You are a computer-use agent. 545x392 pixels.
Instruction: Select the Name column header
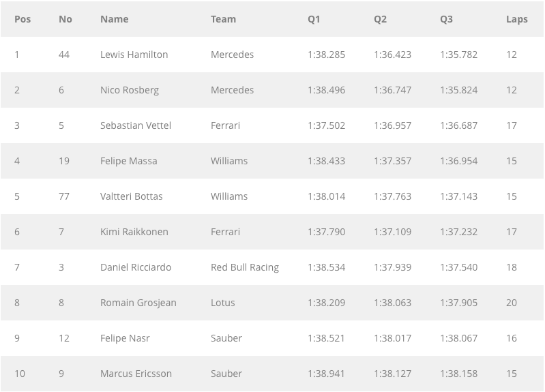pos(115,19)
